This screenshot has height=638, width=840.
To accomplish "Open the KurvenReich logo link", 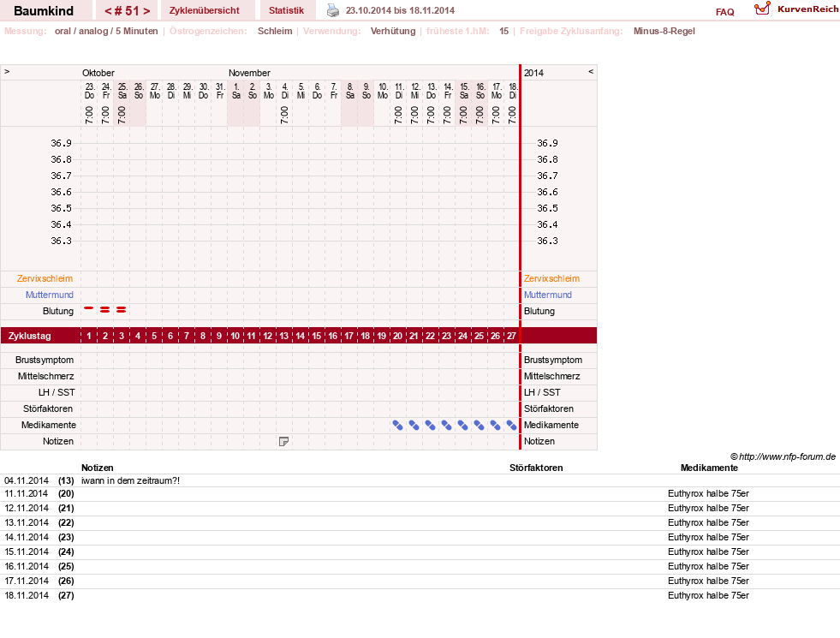I will pos(796,9).
